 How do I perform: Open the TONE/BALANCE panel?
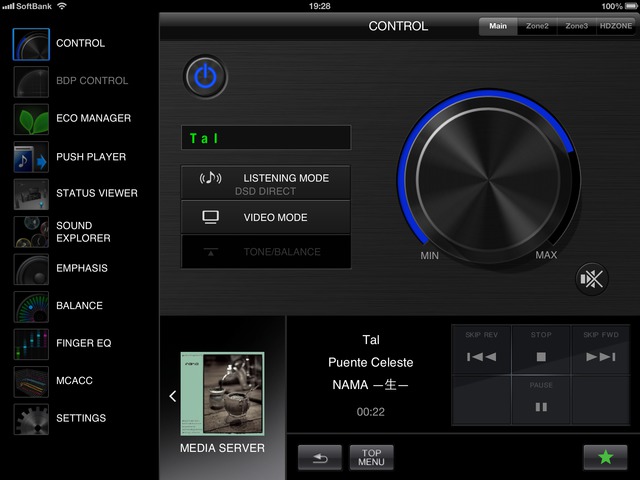pos(266,251)
